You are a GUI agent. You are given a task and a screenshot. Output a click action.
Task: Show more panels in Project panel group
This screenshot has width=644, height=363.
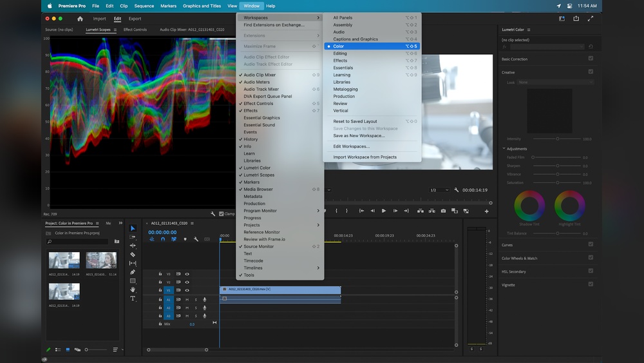[120, 223]
